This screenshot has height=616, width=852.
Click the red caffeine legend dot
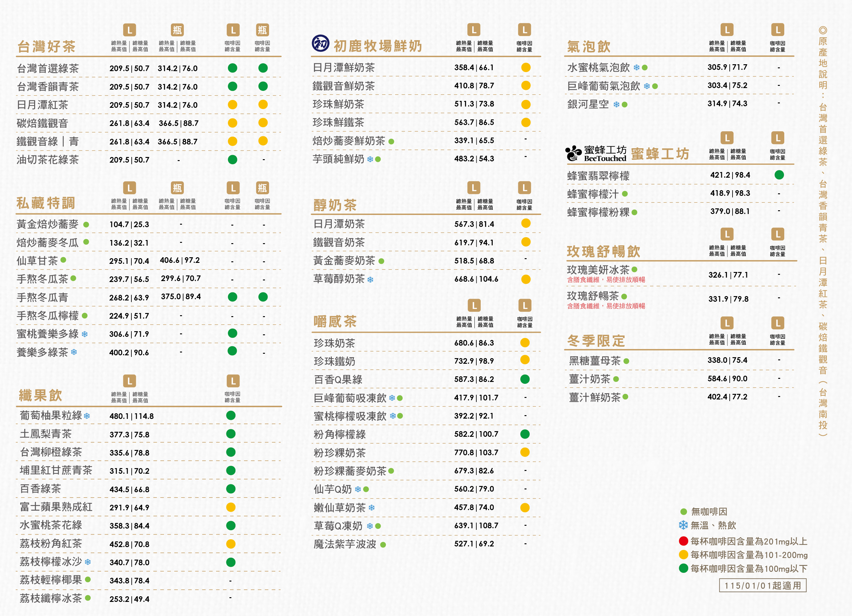pos(683,541)
